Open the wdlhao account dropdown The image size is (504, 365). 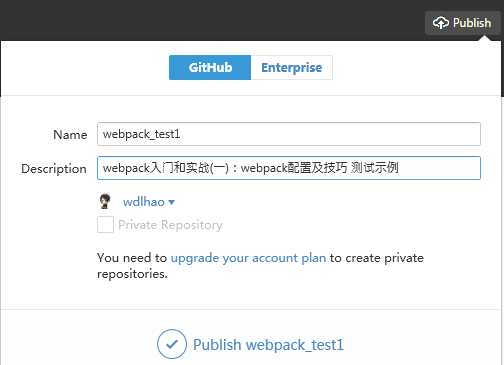click(149, 202)
